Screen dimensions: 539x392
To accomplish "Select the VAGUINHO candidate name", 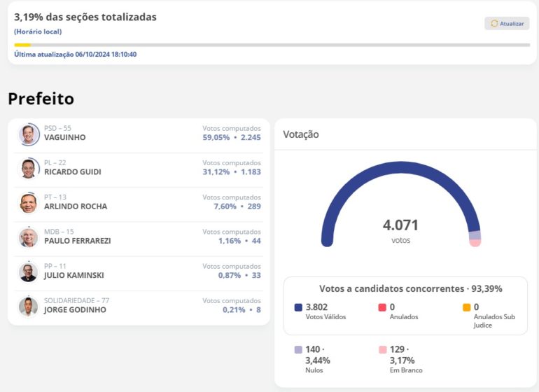I will [x=64, y=138].
